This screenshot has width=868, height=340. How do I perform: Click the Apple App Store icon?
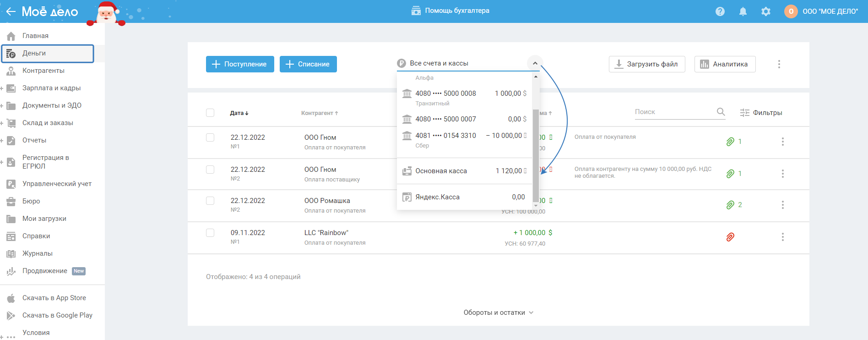pyautogui.click(x=11, y=298)
